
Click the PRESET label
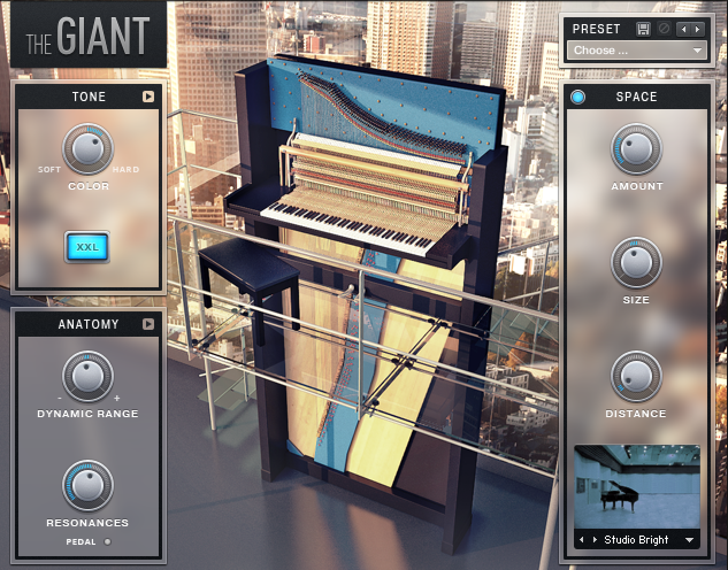(596, 29)
